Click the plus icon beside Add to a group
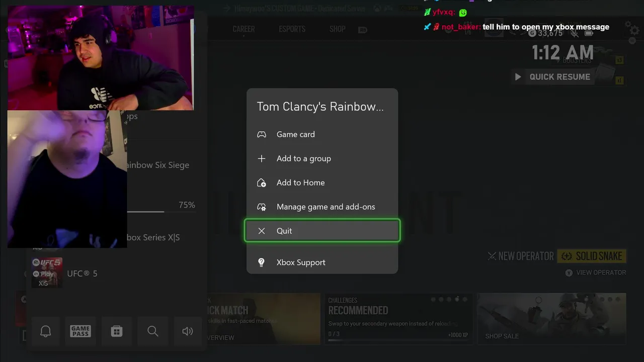Viewport: 644px width, 362px height. coord(262,158)
